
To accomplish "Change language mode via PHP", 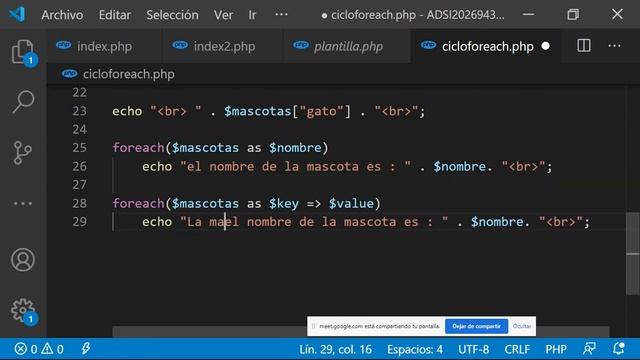I will pyautogui.click(x=556, y=349).
